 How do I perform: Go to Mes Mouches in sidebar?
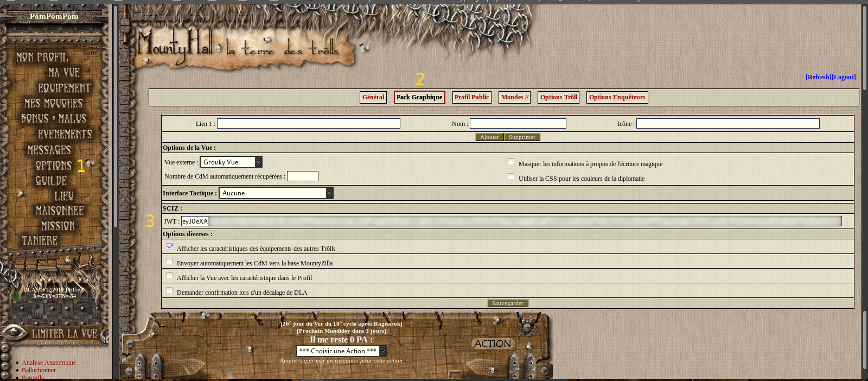[x=53, y=103]
